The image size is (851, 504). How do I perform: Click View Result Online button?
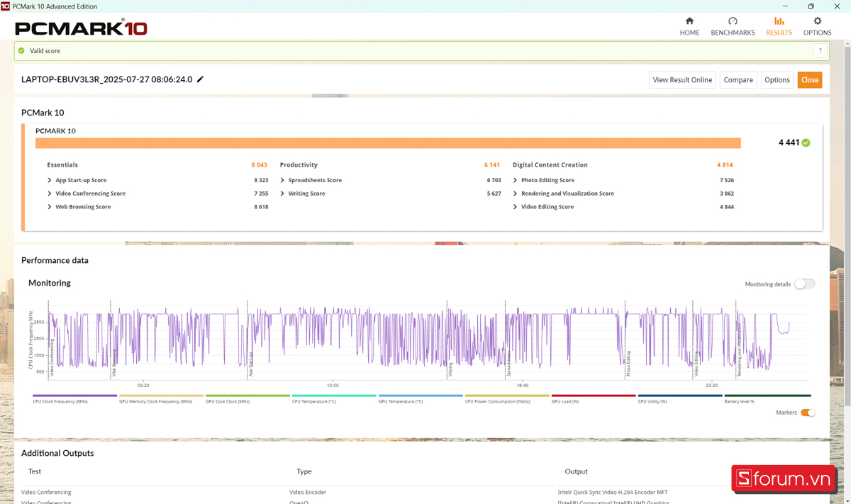682,80
